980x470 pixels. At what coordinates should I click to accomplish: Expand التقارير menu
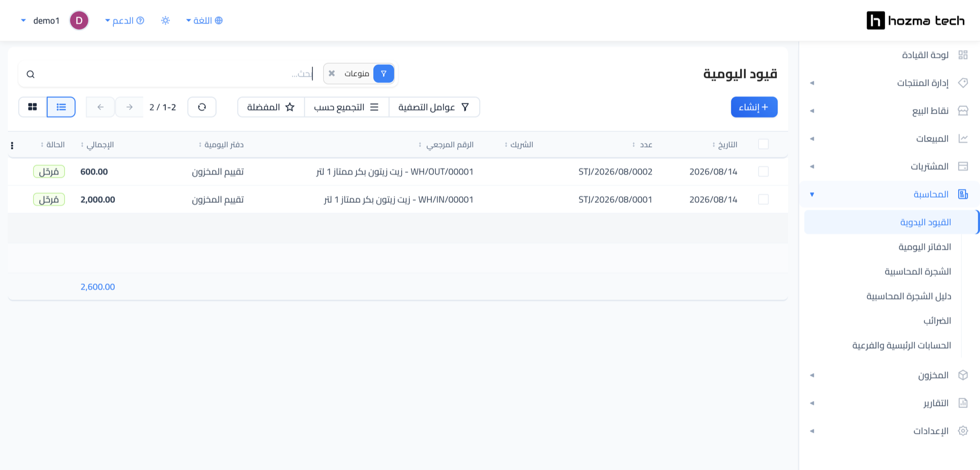[889, 403]
